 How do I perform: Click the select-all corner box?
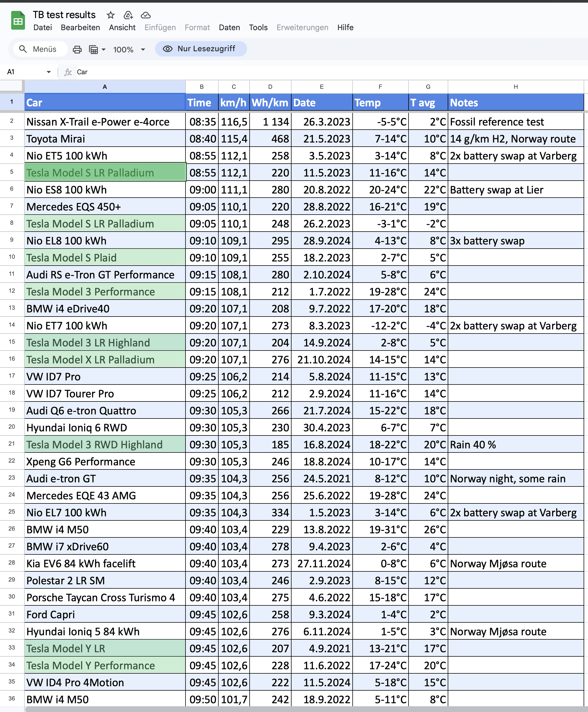coord(12,87)
